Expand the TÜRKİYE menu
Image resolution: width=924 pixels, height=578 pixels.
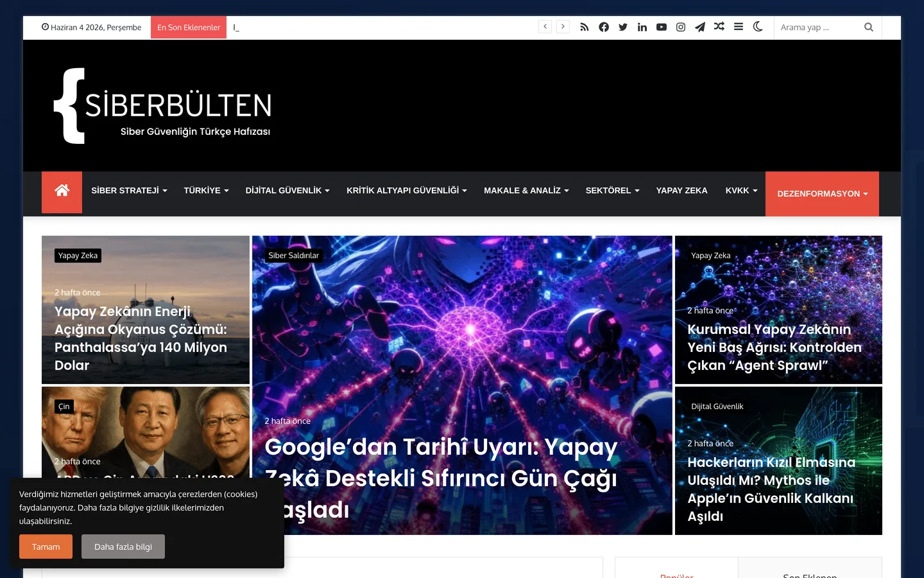pyautogui.click(x=206, y=191)
